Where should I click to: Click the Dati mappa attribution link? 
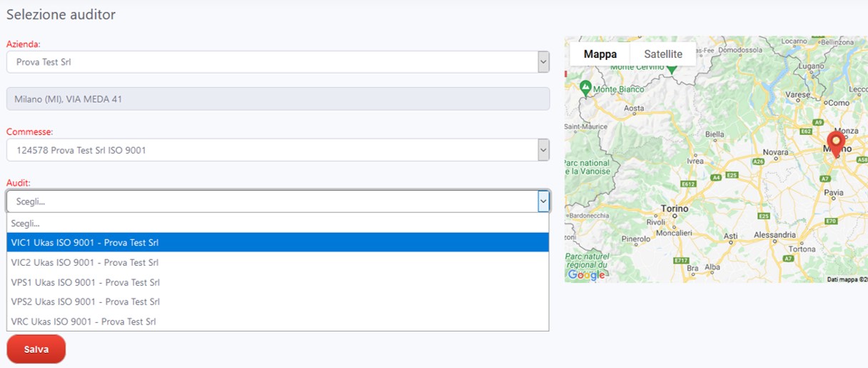[x=847, y=279]
